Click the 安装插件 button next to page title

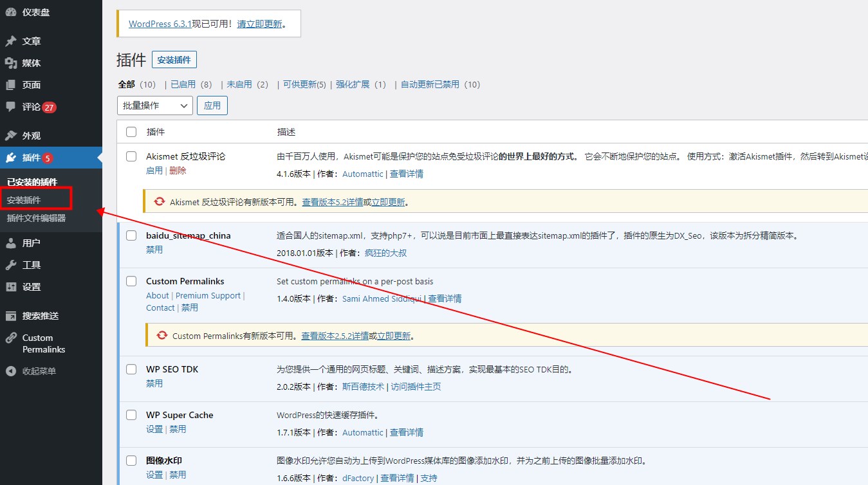pos(174,60)
